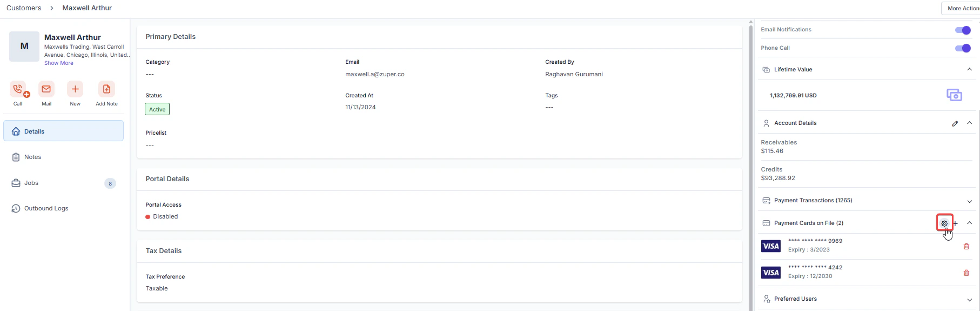Edit Account Details with pencil icon
980x311 pixels.
tap(955, 123)
